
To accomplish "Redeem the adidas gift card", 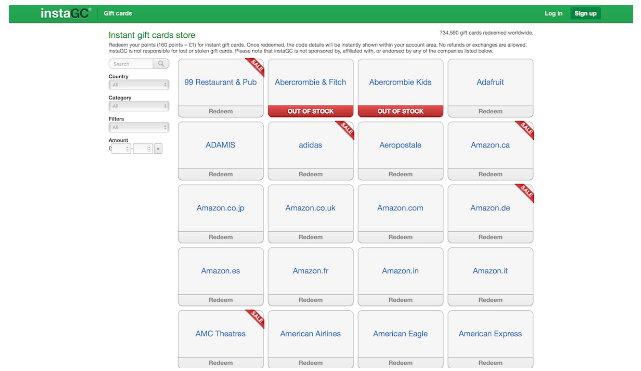I will [311, 174].
